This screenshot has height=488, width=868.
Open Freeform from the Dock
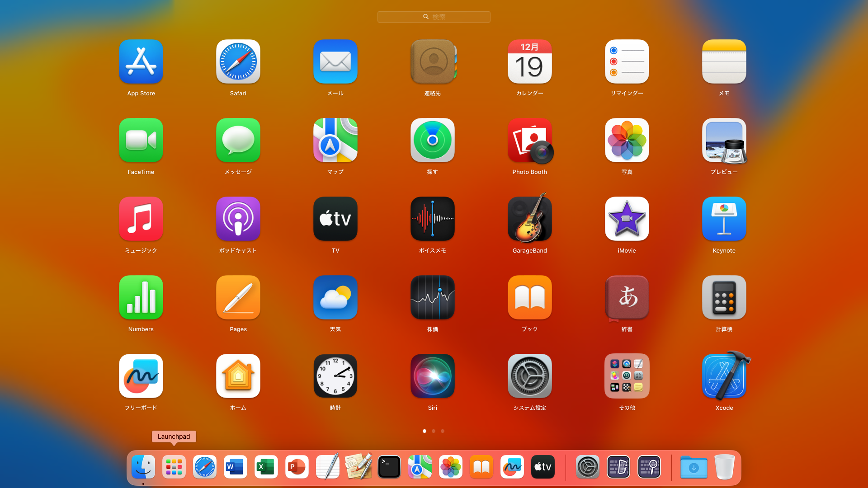click(512, 467)
